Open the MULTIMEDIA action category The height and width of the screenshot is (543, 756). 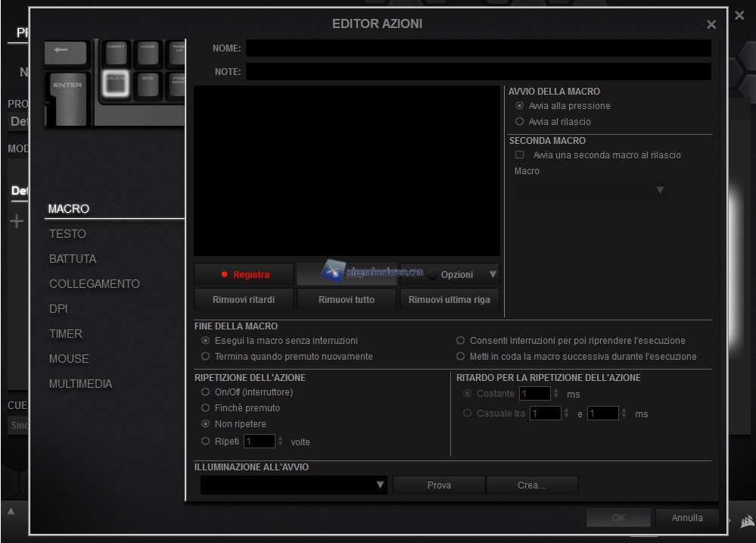(x=80, y=384)
